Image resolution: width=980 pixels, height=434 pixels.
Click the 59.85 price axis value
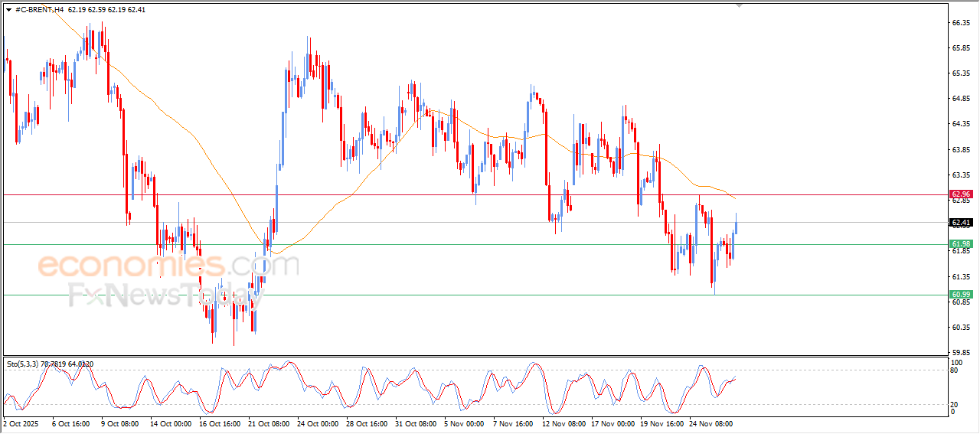click(x=961, y=353)
